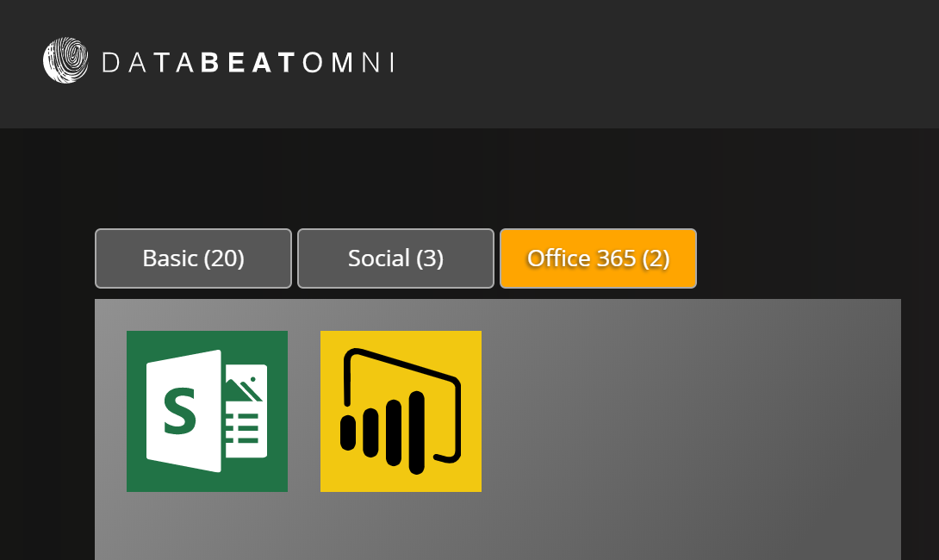Click the Basic category button
Viewport: 939px width, 560px height.
pos(193,258)
